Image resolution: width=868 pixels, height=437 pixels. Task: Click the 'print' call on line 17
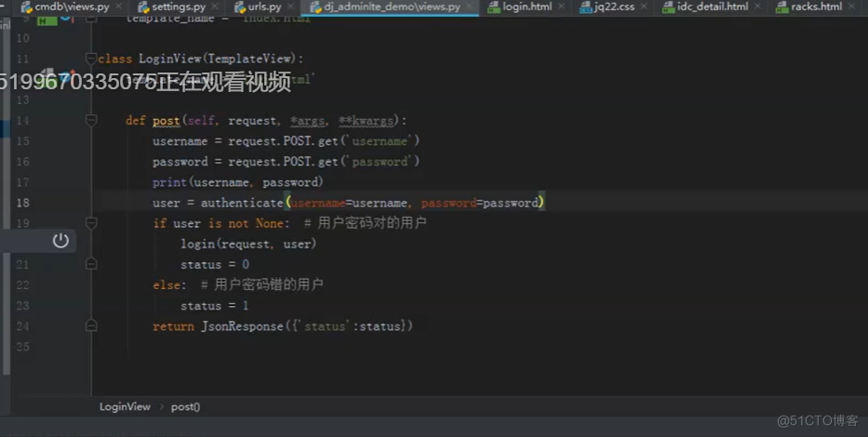tap(170, 182)
